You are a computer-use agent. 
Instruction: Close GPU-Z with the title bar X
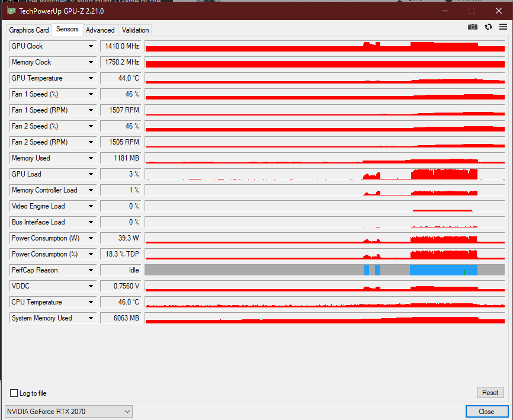pos(499,11)
